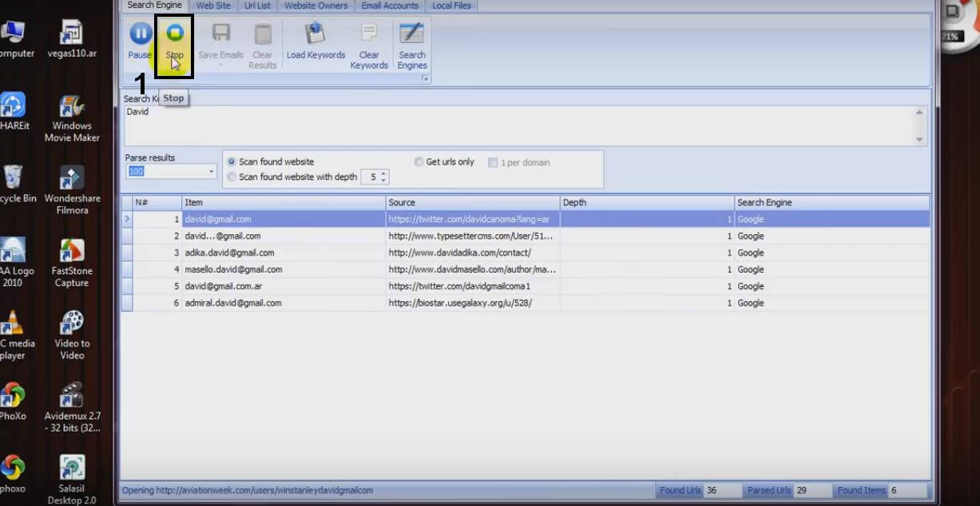Choose the Get urls only option

(444, 161)
